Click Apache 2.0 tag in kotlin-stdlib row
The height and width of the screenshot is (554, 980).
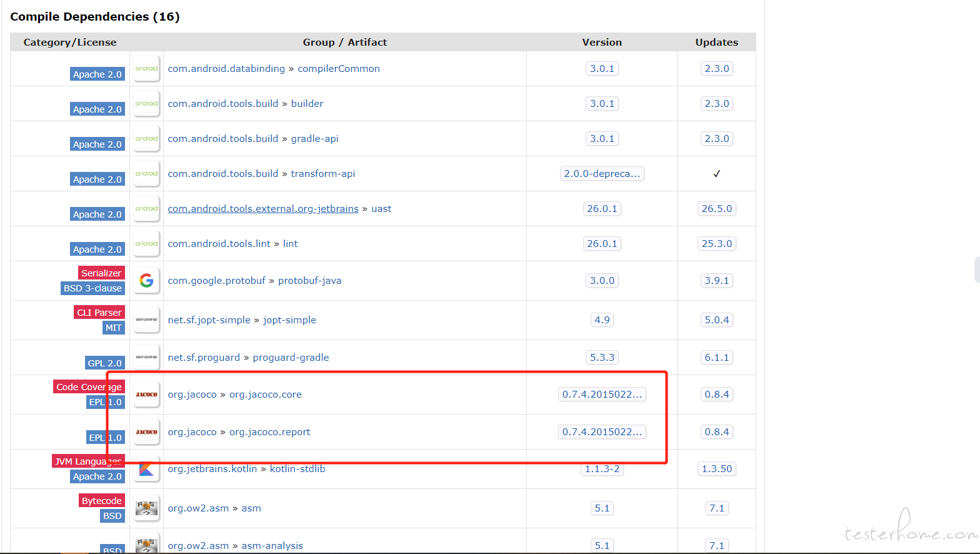(x=97, y=476)
